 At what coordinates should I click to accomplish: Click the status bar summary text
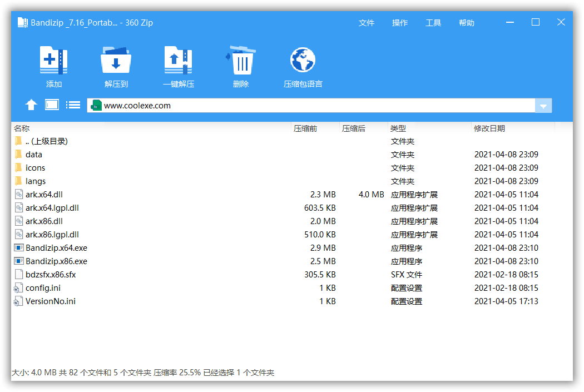[x=143, y=373]
